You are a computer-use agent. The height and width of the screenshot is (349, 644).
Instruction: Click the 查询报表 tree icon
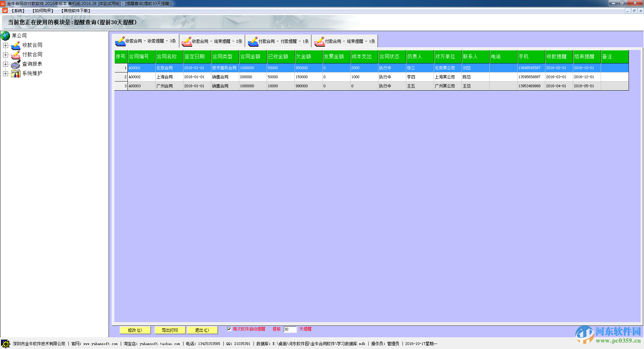coord(16,64)
